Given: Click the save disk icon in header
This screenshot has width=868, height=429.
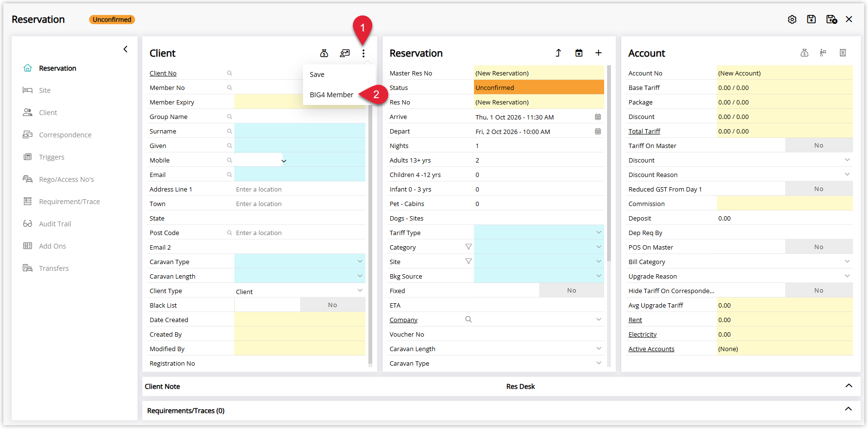Looking at the screenshot, I should pos(811,19).
